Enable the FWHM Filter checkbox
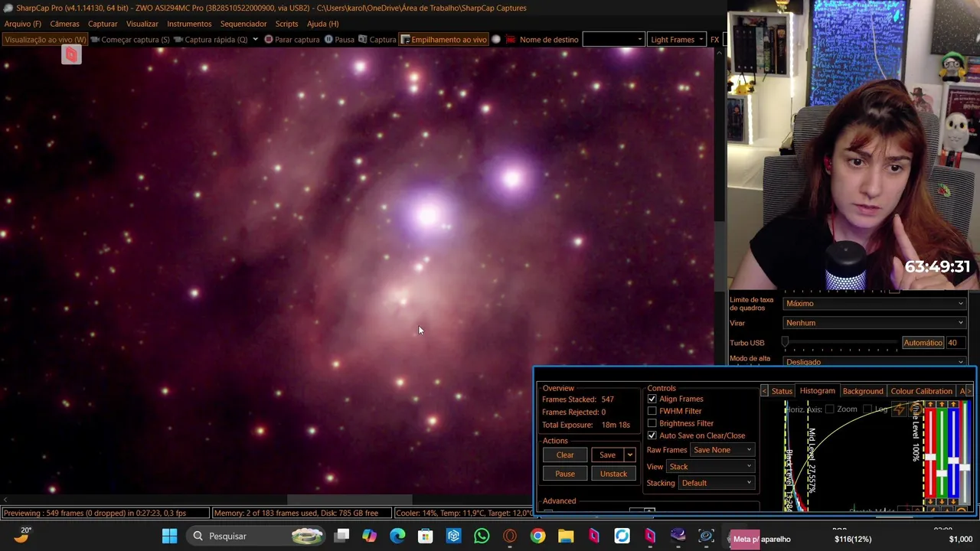Image resolution: width=980 pixels, height=551 pixels. pos(652,411)
